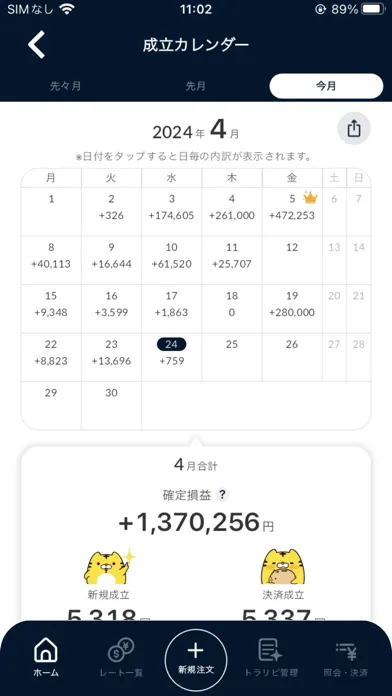392x696 pixels.
Task: Open トラリピ管理 document icon
Action: click(270, 650)
